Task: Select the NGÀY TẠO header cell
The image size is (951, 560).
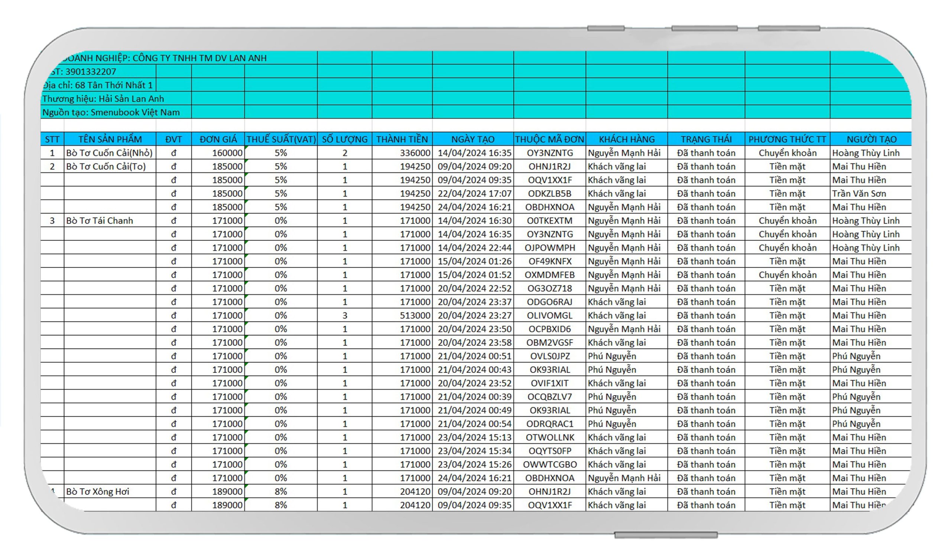Action: [473, 139]
